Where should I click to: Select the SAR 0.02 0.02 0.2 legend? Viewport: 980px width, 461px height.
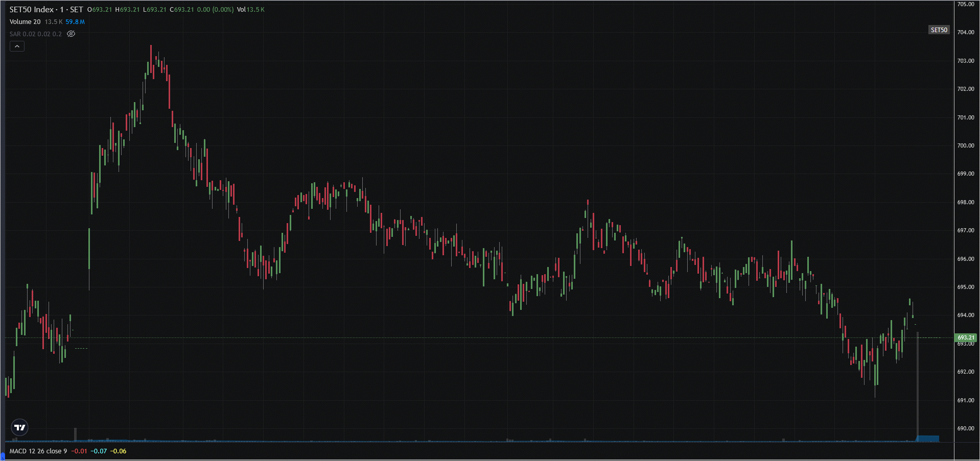[35, 34]
